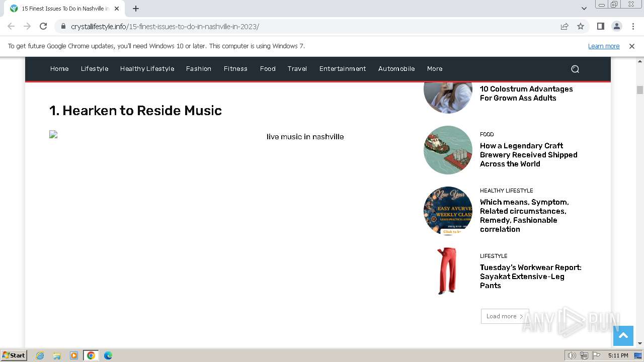
Task: Open the Automobile menu item
Action: click(396, 69)
